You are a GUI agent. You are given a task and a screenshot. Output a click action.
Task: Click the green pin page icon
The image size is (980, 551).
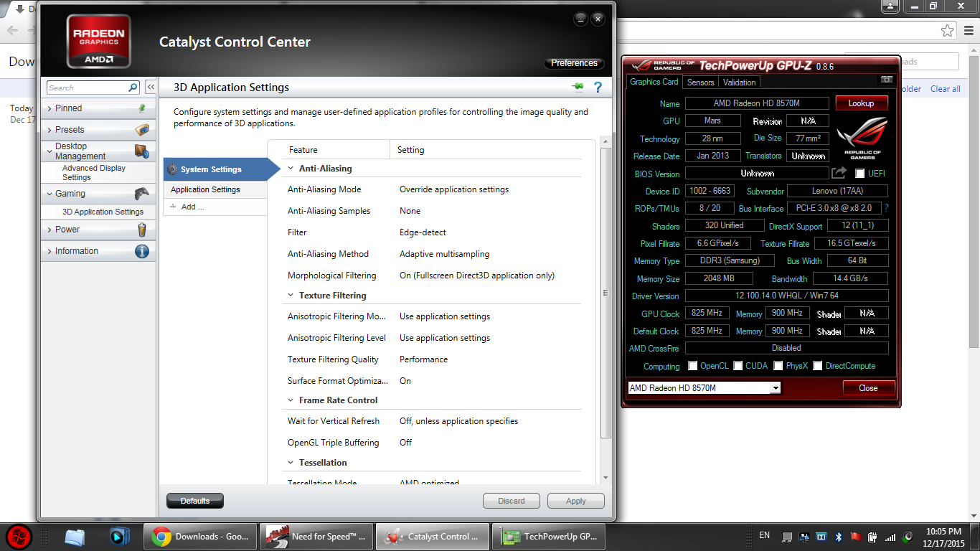click(578, 88)
